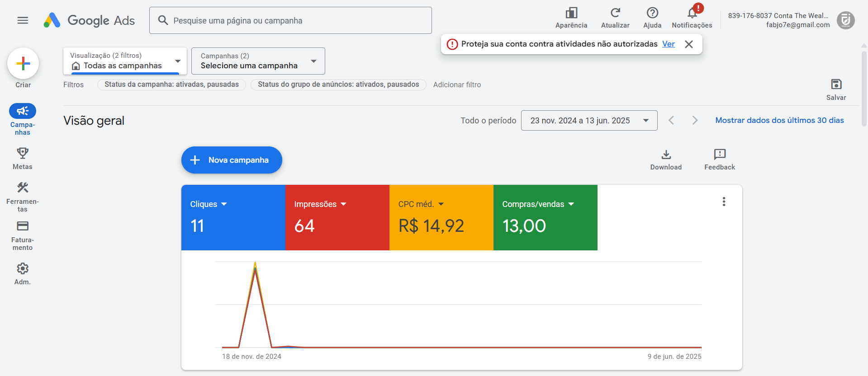Click the account ID and email text
868x376 pixels.
(779, 20)
